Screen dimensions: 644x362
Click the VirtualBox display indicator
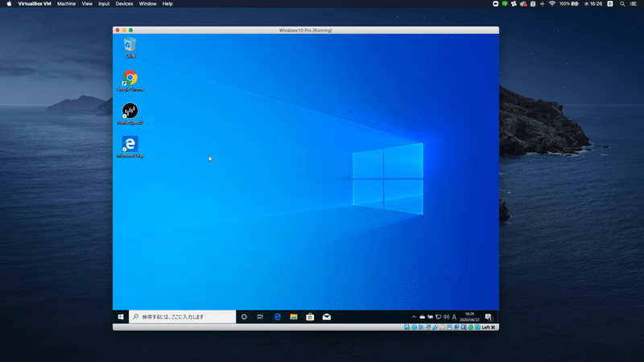click(449, 327)
